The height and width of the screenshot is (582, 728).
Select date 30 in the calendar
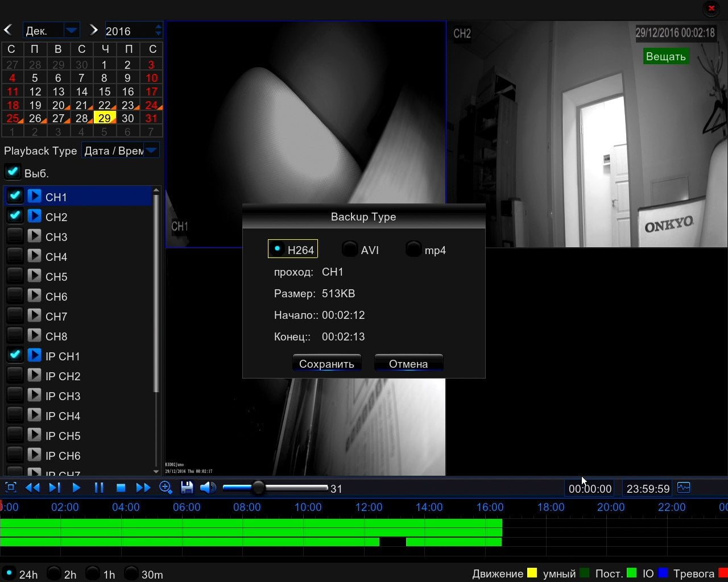[x=128, y=118]
